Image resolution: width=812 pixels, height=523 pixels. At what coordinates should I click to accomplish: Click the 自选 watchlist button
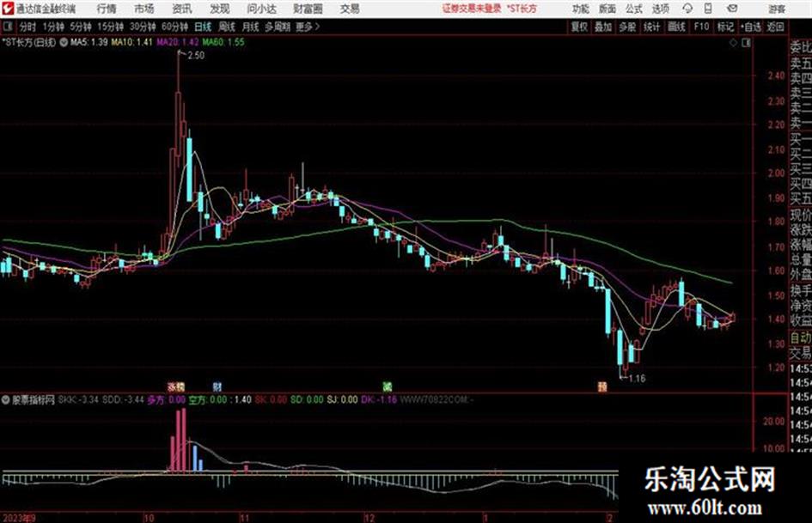750,27
